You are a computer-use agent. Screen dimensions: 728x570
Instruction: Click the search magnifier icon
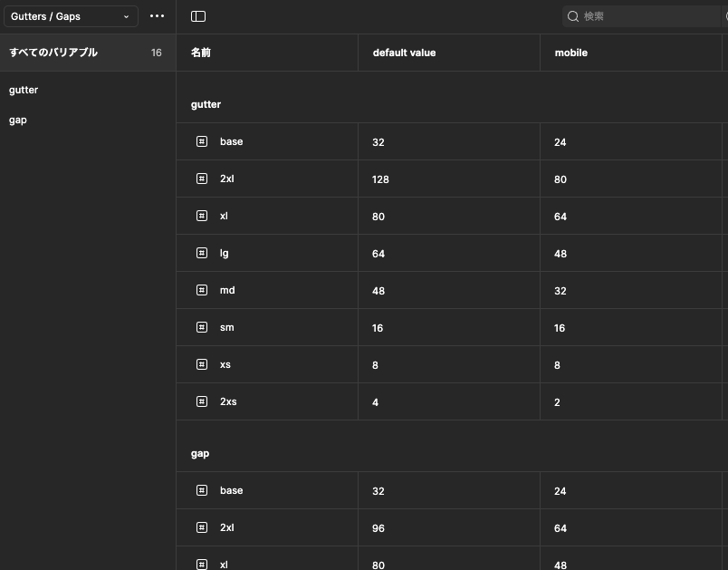pyautogui.click(x=573, y=16)
